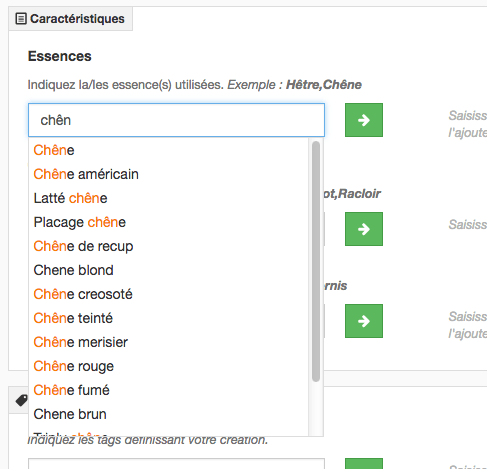Click the tags input field at bottom
Viewport: 487px width, 469px height.
click(176, 464)
